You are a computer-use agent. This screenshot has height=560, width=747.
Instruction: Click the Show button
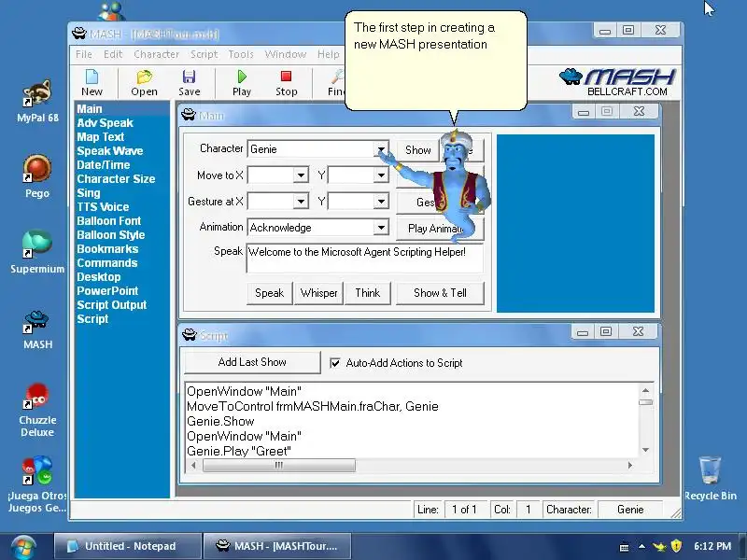coord(417,150)
